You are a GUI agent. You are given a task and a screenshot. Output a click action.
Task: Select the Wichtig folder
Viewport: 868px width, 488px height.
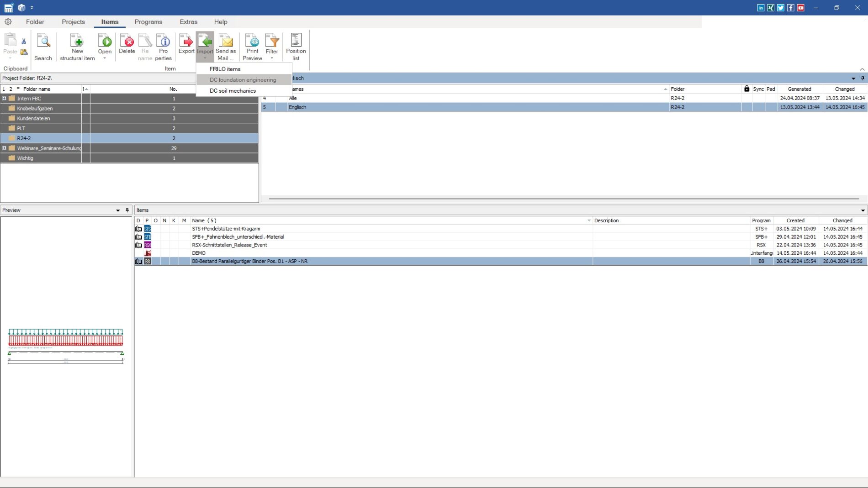click(x=129, y=158)
